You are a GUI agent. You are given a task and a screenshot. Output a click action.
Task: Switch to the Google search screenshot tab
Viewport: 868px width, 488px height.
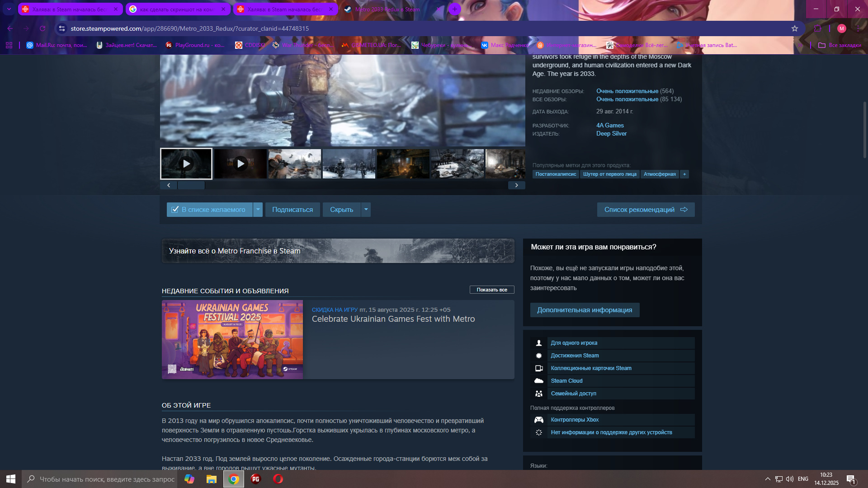coord(177,9)
